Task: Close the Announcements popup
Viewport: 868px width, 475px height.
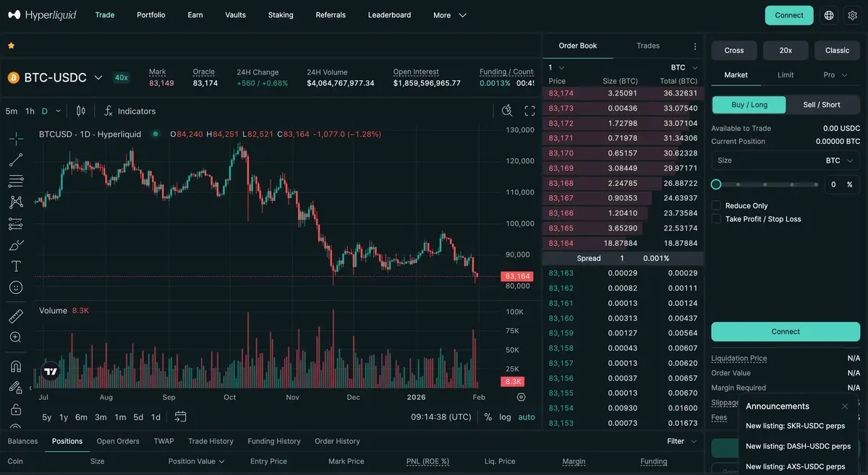Action: 844,406
